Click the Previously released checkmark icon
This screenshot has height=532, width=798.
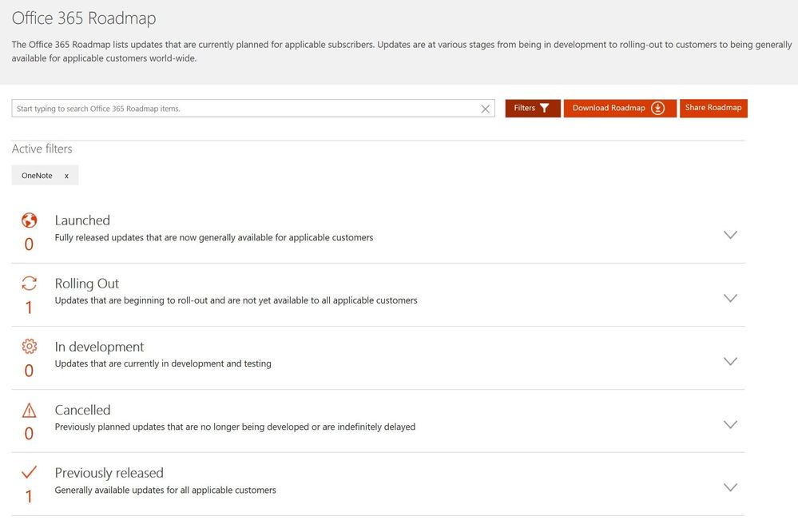point(29,473)
